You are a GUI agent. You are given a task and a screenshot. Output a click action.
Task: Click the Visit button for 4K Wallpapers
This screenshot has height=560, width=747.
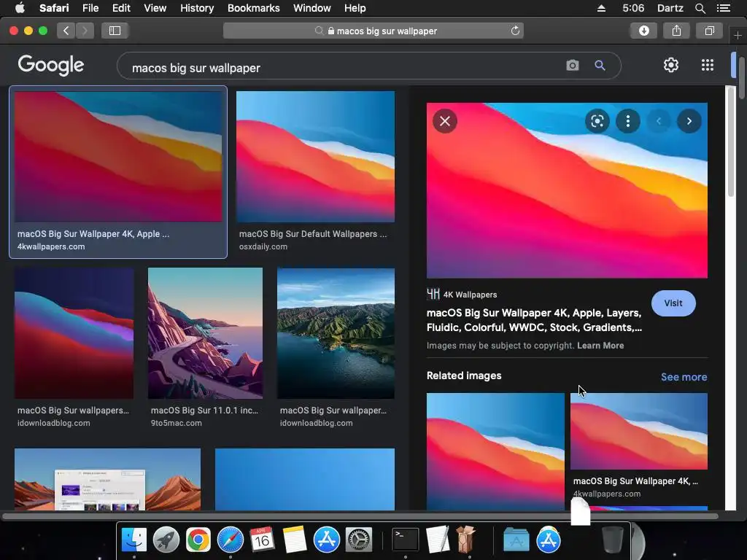coord(673,303)
